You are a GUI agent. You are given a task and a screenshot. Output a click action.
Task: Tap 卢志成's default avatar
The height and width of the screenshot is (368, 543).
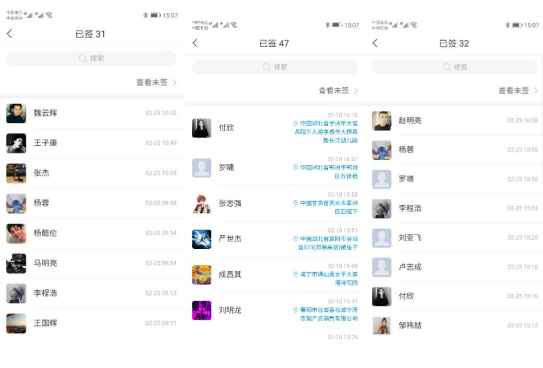(x=382, y=267)
